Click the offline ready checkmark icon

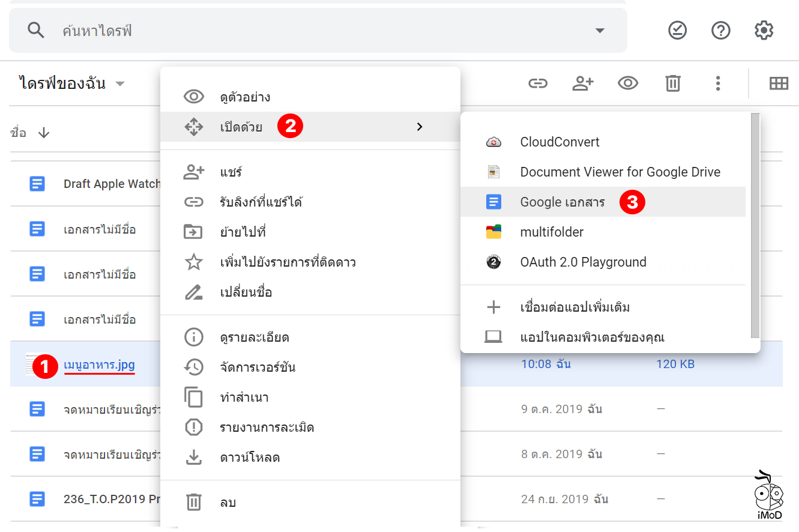677,30
